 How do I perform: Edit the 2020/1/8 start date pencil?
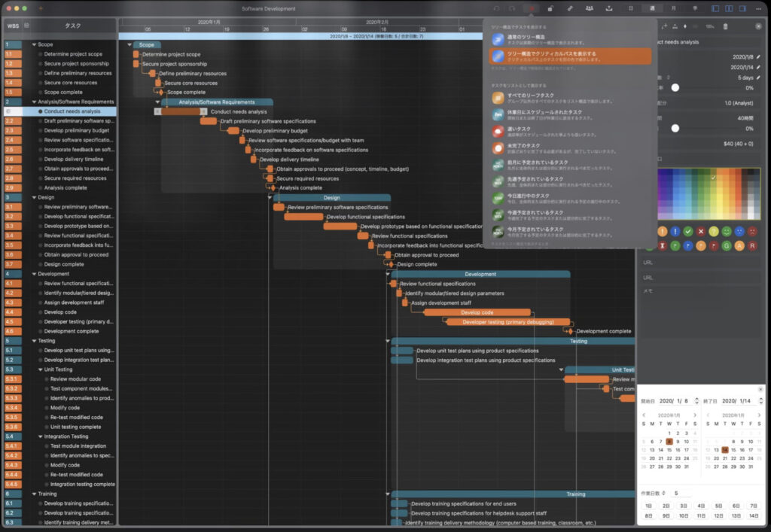pos(758,57)
